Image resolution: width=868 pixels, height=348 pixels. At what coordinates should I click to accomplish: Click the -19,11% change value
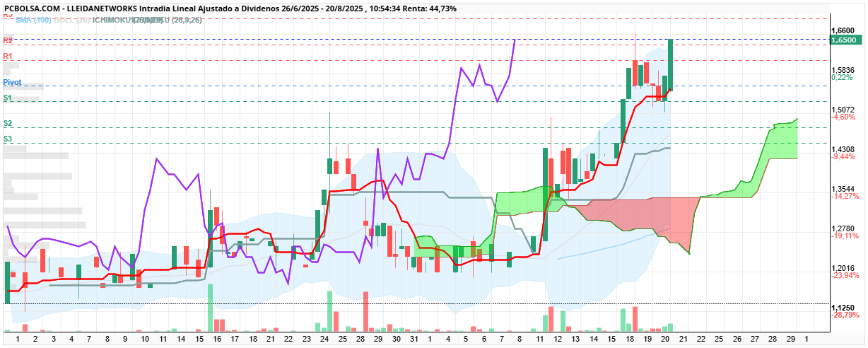[x=845, y=236]
